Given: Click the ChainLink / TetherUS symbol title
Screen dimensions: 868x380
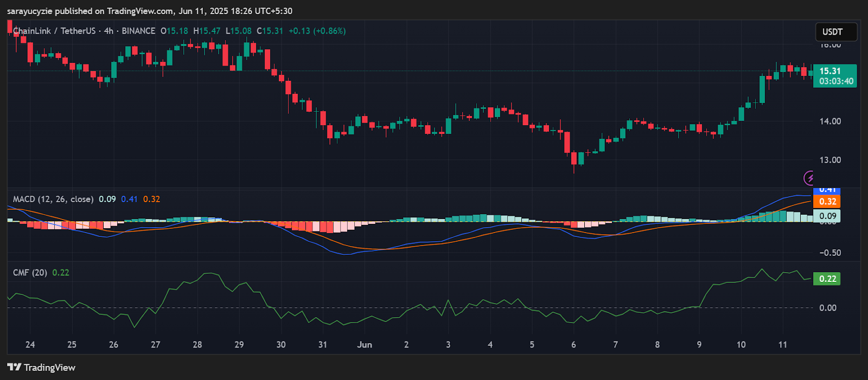Looking at the screenshot, I should [x=54, y=31].
